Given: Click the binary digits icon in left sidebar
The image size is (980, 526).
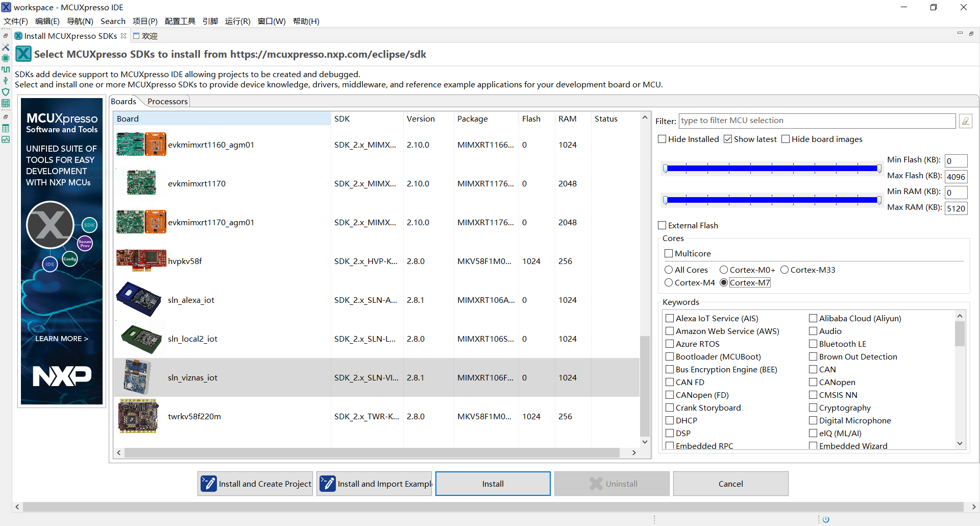Looking at the screenshot, I should pos(6,103).
